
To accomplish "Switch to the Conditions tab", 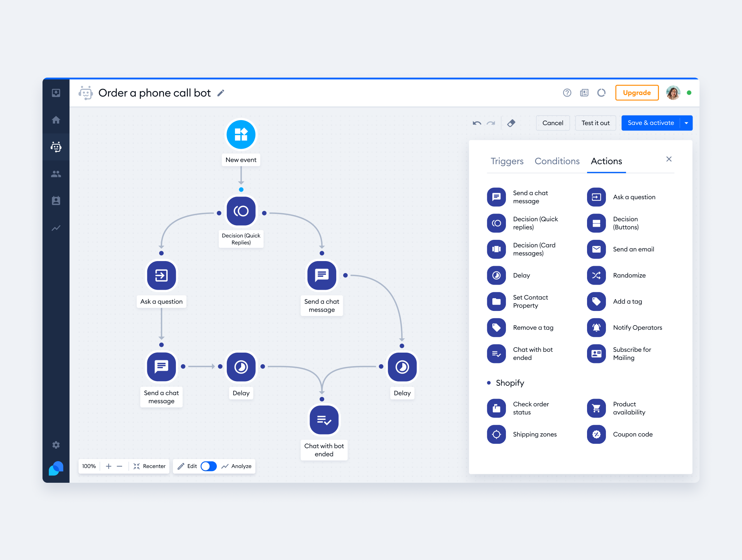I will (x=557, y=161).
